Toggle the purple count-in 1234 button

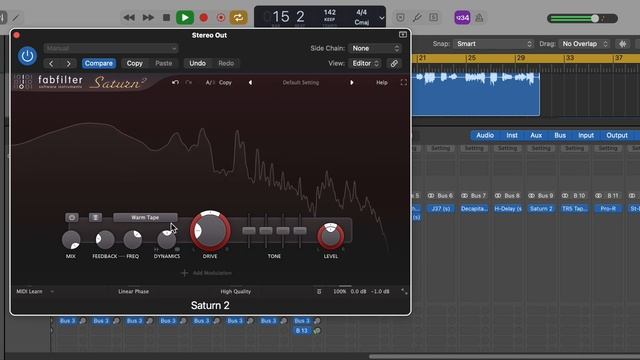coord(462,18)
